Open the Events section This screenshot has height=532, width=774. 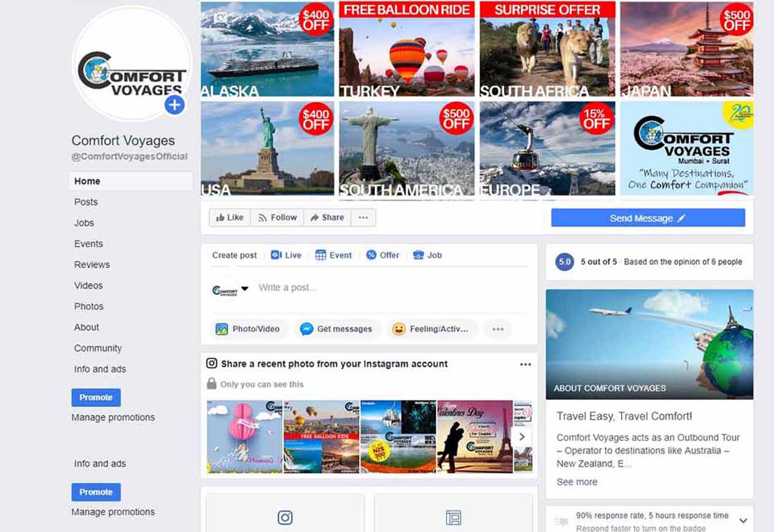click(x=88, y=244)
